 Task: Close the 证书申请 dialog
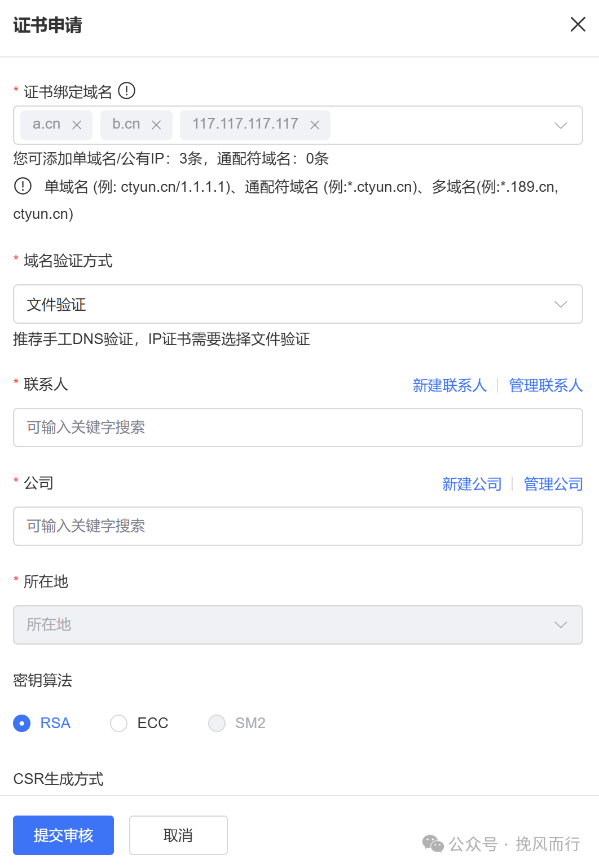tap(578, 24)
